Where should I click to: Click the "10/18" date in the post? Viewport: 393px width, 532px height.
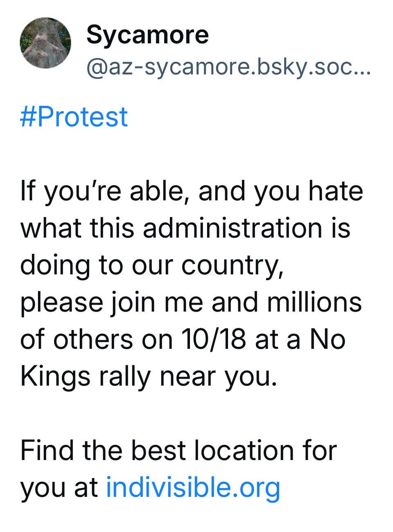point(213,339)
